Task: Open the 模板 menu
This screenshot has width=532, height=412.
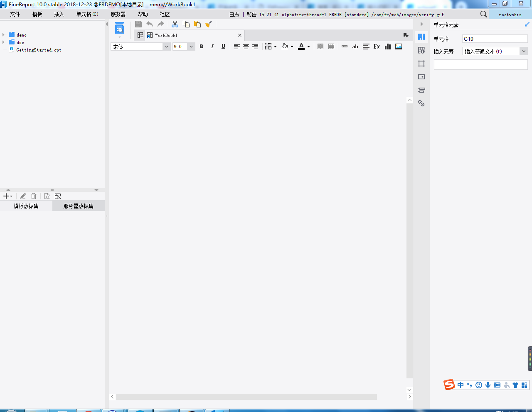Action: (37, 14)
